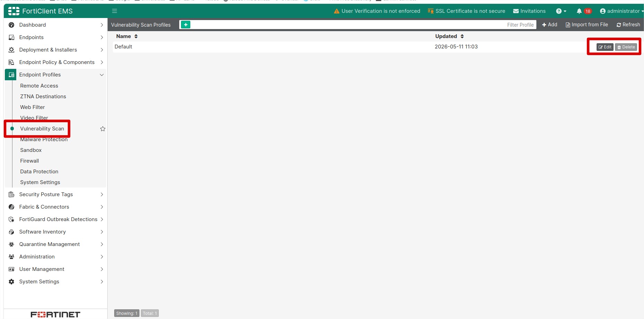Click the hamburger menu icon in header
The image size is (644, 319).
pos(115,11)
